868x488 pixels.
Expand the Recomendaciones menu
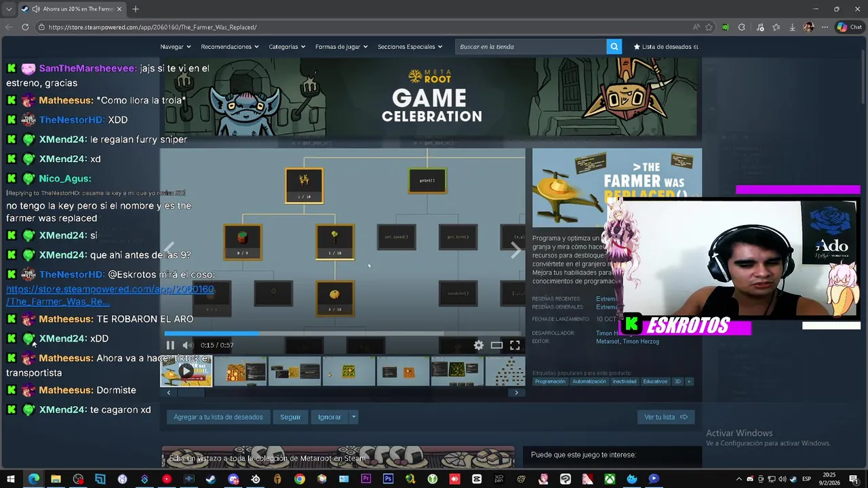(x=231, y=47)
